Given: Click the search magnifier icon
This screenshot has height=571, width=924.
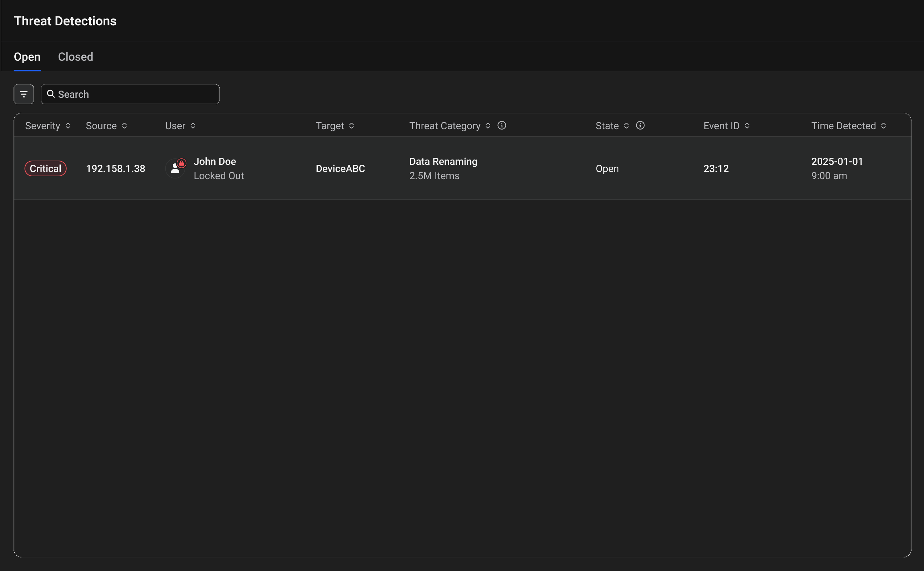Looking at the screenshot, I should 51,94.
